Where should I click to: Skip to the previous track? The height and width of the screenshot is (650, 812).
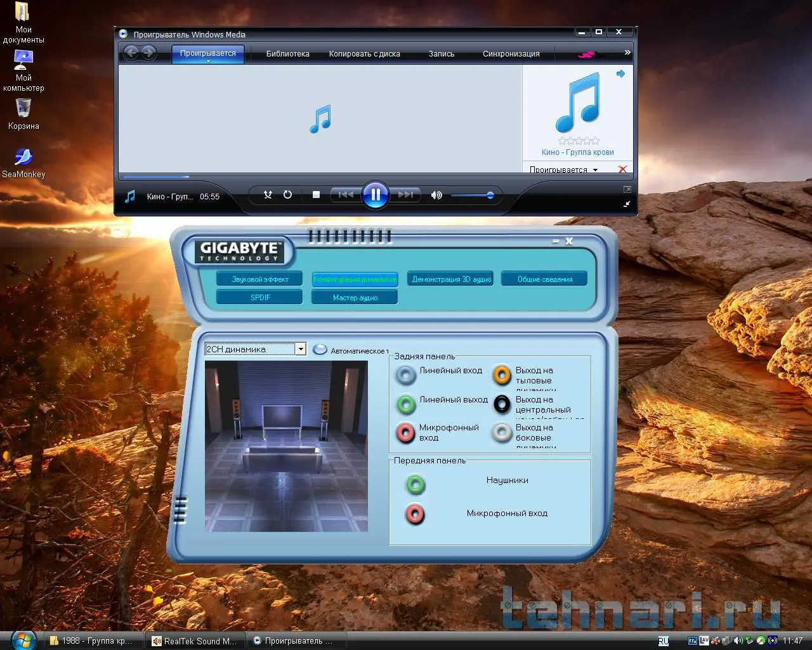click(346, 195)
